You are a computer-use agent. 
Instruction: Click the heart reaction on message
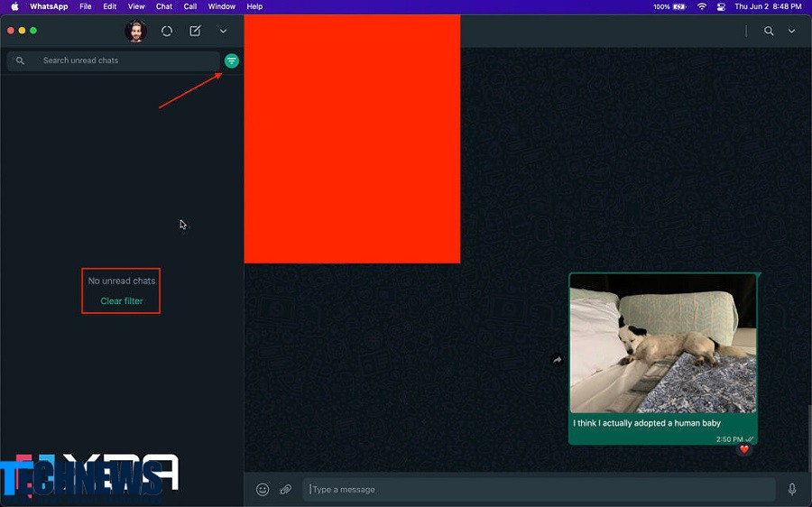pyautogui.click(x=744, y=449)
